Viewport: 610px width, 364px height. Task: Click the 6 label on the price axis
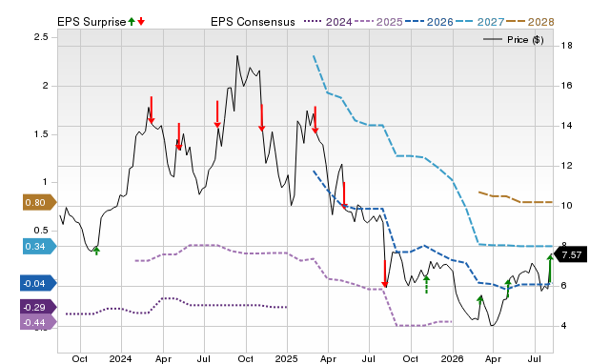point(564,286)
